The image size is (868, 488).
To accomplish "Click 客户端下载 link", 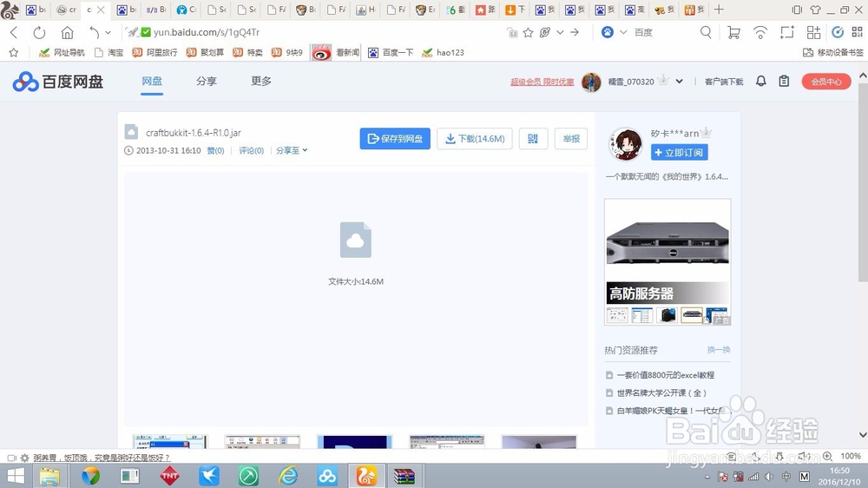I will [724, 82].
